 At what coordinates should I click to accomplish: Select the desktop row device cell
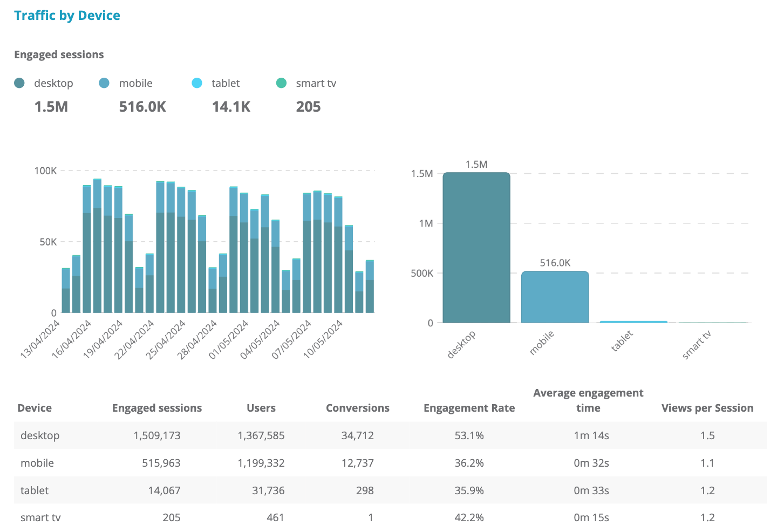(40, 435)
